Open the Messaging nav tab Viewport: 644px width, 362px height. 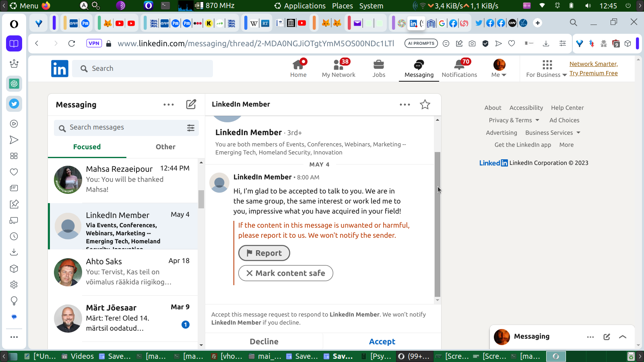tap(419, 68)
